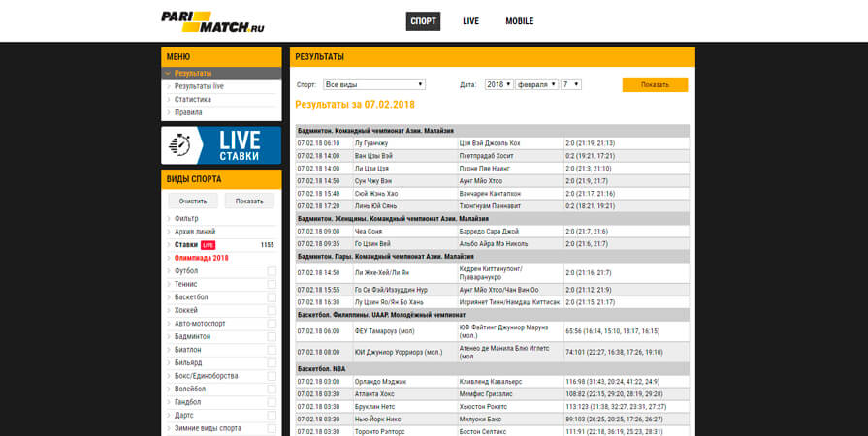Click the score 116:98 result cell

(627, 382)
